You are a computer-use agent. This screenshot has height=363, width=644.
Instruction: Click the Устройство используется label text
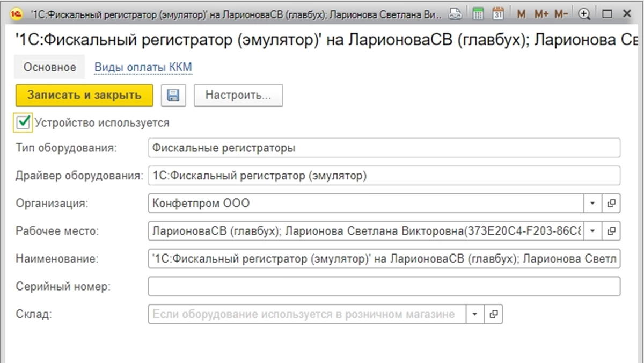coord(102,123)
